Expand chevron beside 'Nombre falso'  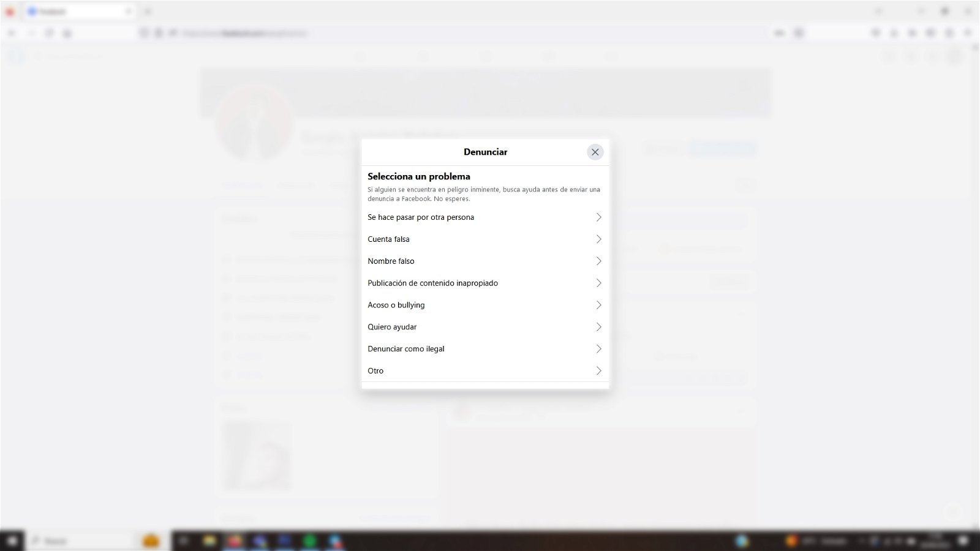(598, 261)
